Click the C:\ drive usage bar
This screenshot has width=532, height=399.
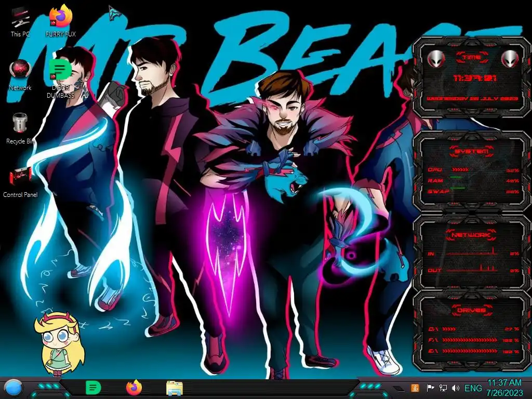point(449,329)
